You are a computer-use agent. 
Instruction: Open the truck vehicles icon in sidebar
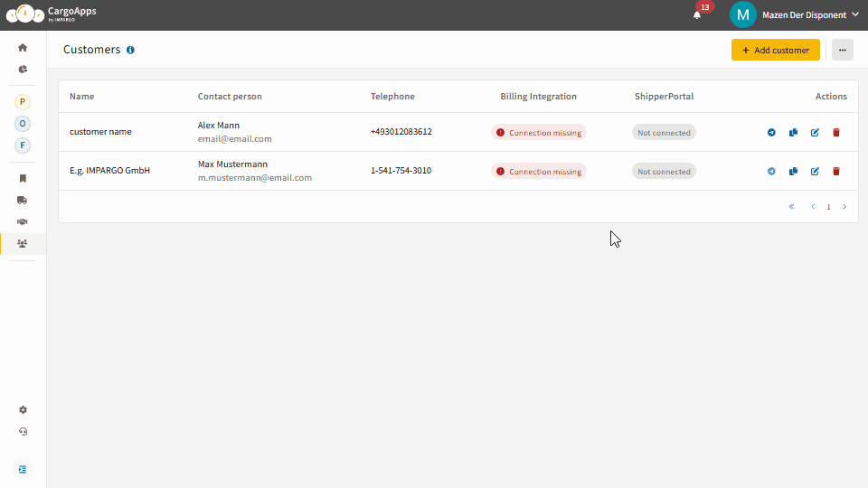click(x=23, y=200)
